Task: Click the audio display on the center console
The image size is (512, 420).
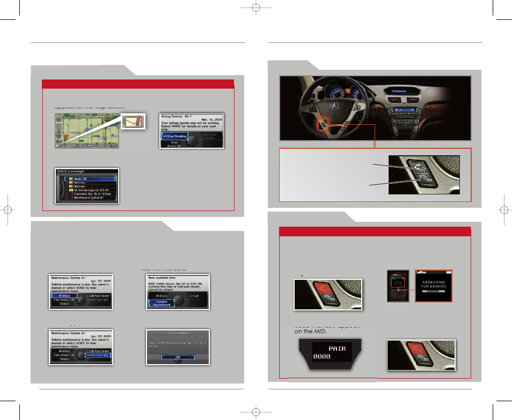Action: point(405,110)
